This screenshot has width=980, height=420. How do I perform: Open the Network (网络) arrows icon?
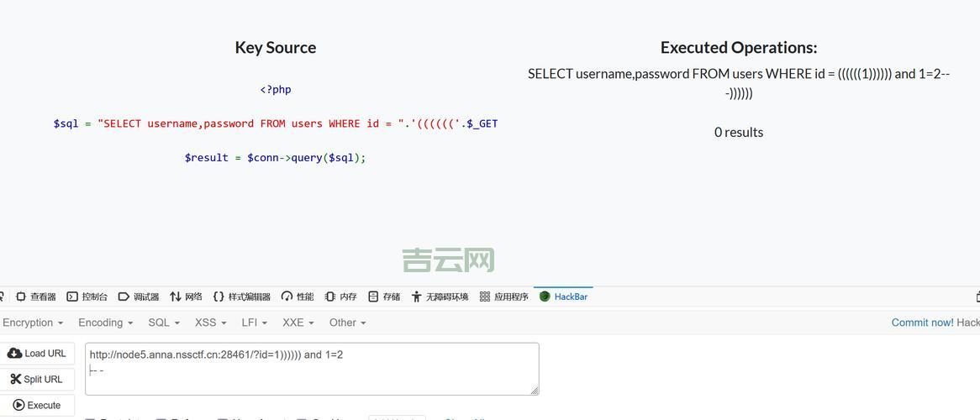(x=176, y=297)
